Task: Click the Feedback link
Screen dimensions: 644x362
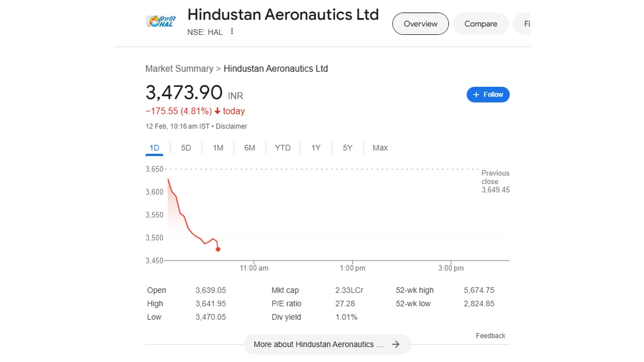Action: tap(491, 336)
